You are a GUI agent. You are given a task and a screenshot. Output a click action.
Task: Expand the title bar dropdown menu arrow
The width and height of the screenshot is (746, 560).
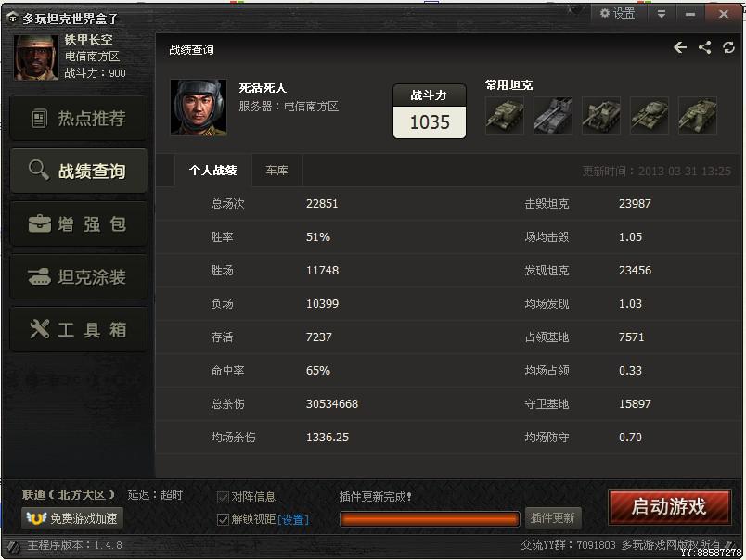662,14
